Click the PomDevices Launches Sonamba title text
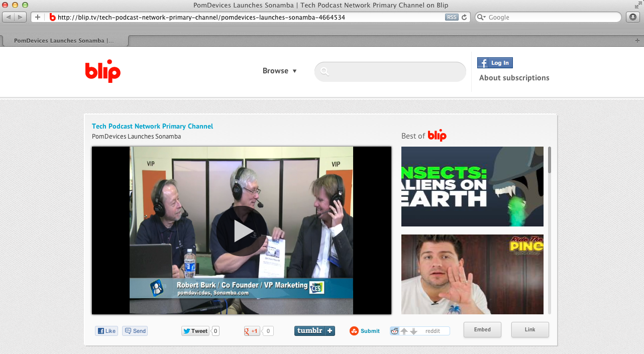The height and width of the screenshot is (354, 644). [136, 137]
